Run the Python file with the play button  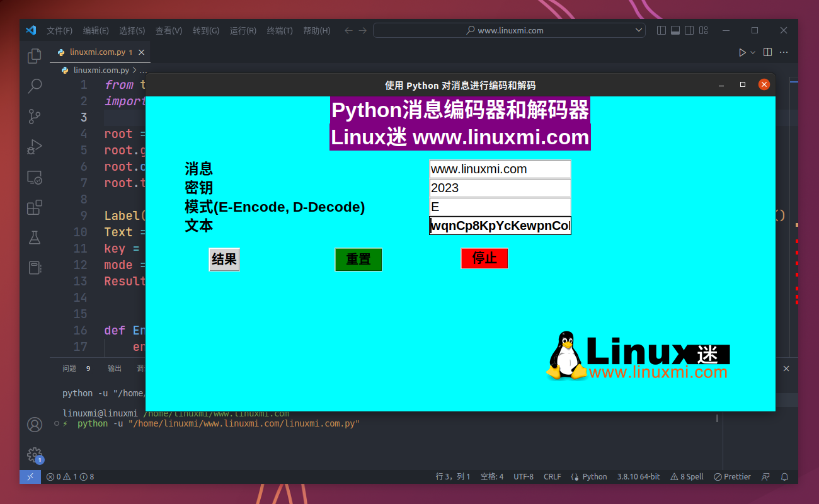pyautogui.click(x=742, y=52)
